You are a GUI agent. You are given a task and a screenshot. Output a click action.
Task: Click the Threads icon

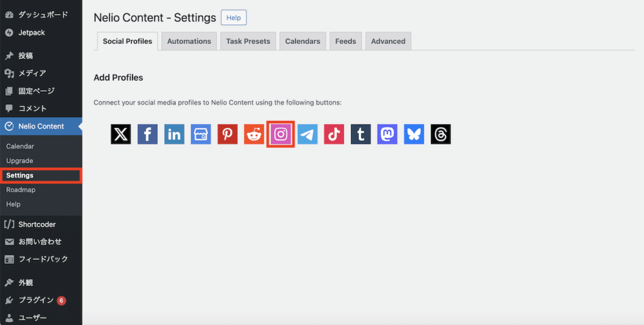pyautogui.click(x=441, y=134)
